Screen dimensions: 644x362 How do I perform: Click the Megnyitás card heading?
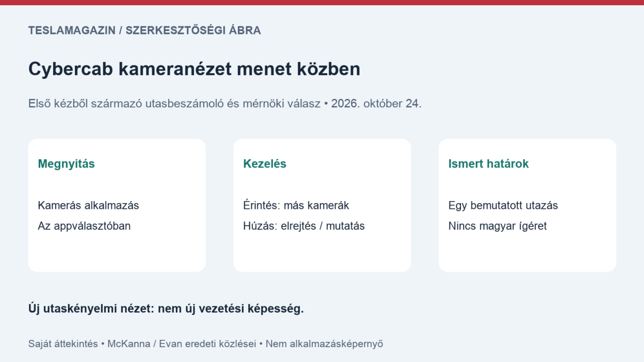(67, 164)
